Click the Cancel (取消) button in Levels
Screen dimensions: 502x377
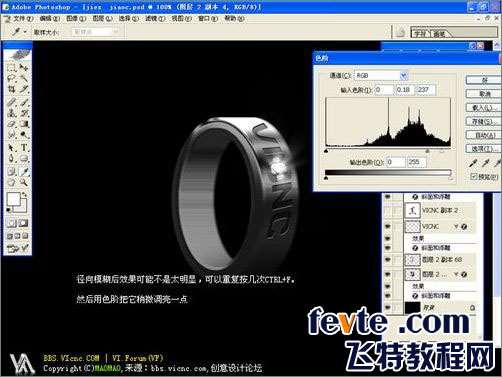pyautogui.click(x=483, y=94)
